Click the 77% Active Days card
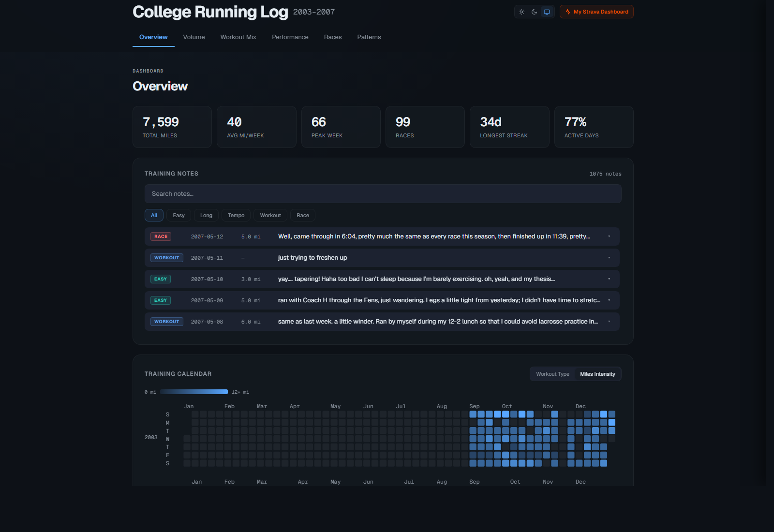The image size is (774, 532). [x=594, y=127]
